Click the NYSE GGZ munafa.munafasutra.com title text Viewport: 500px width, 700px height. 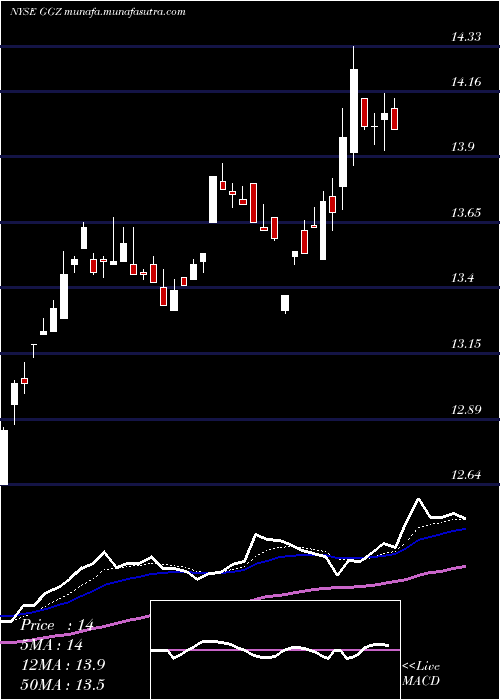click(97, 12)
